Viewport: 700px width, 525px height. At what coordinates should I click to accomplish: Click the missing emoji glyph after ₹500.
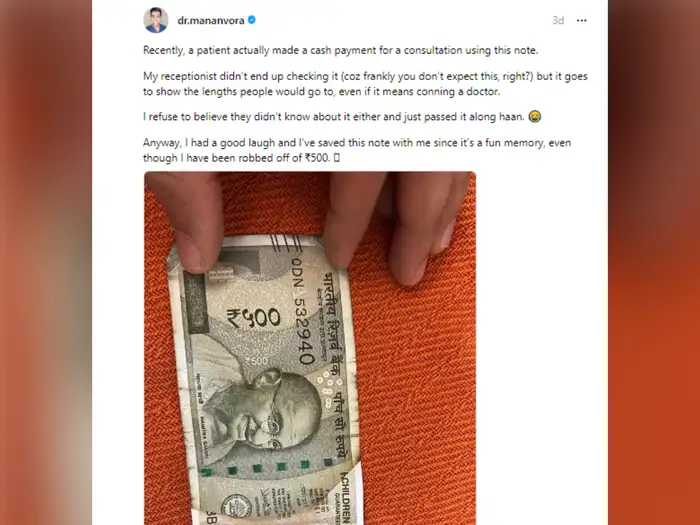(x=337, y=158)
